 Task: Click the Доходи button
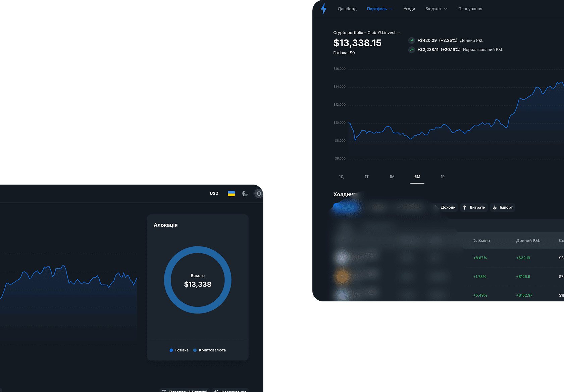pyautogui.click(x=448, y=208)
